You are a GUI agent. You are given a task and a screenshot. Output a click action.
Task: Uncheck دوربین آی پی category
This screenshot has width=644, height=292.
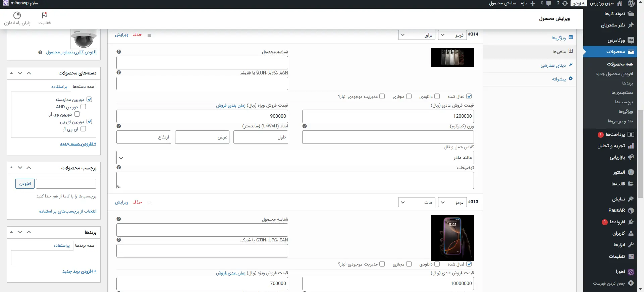pyautogui.click(x=89, y=121)
